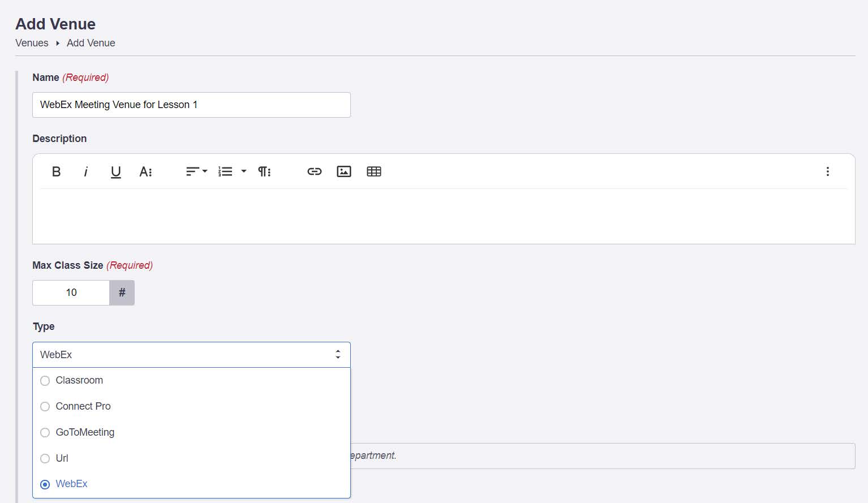868x503 pixels.
Task: Select the Classroom venue type
Action: tap(191, 380)
